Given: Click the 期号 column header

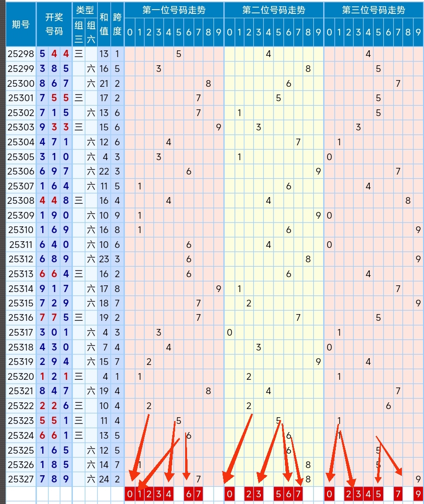Looking at the screenshot, I should 21,24.
